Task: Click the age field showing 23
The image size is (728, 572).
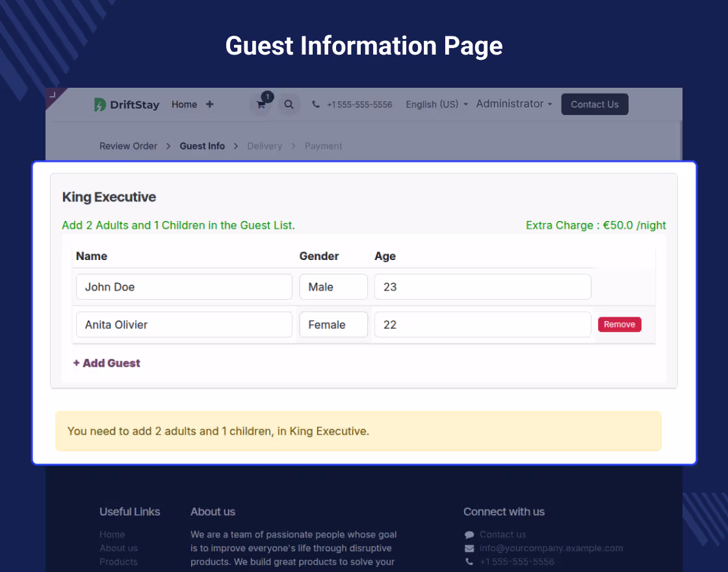Action: 482,287
